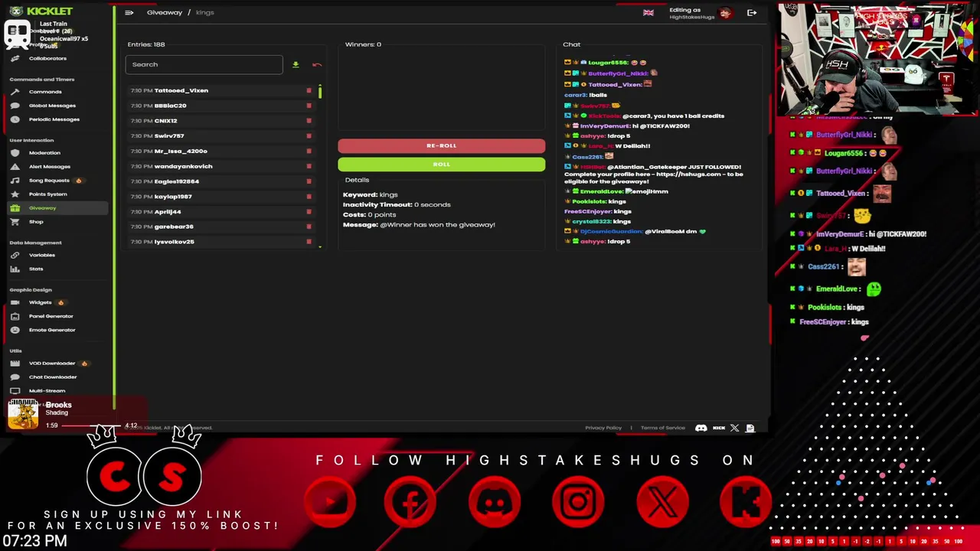Click the red reset entries arrow
The height and width of the screenshot is (551, 980).
[317, 65]
